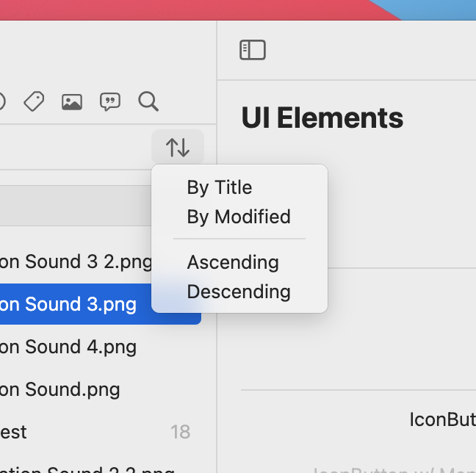Choose By Modified sort option
The image size is (476, 473).
point(239,217)
